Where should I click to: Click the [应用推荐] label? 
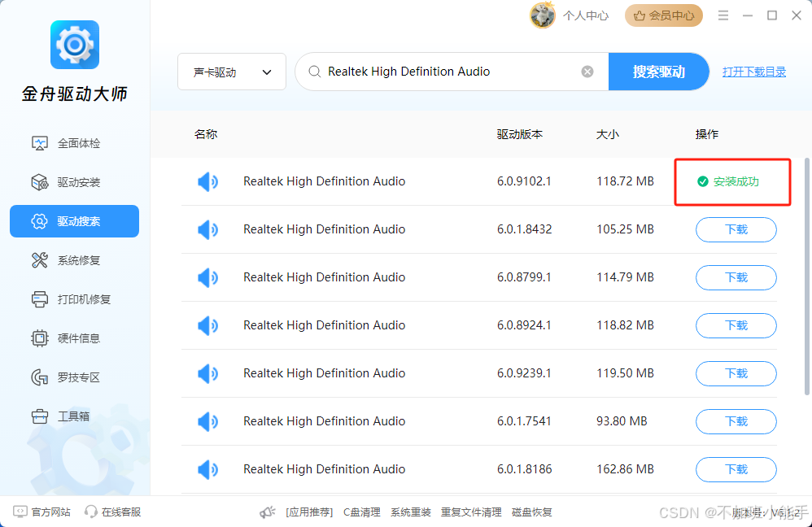[x=309, y=512]
